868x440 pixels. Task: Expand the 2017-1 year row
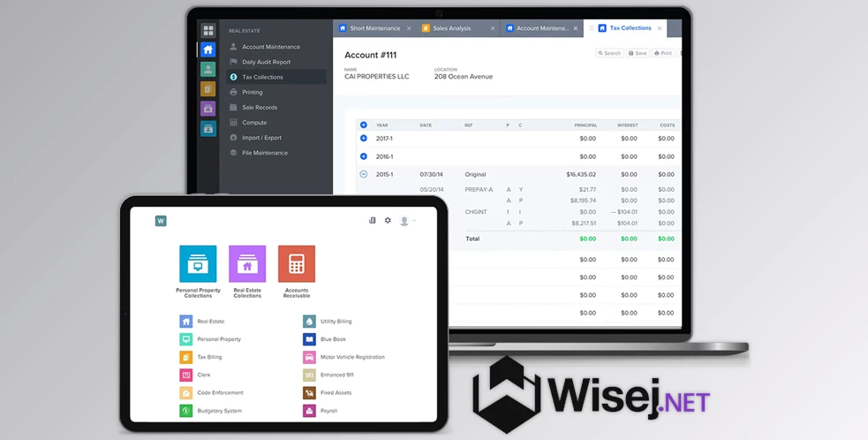coord(364,138)
